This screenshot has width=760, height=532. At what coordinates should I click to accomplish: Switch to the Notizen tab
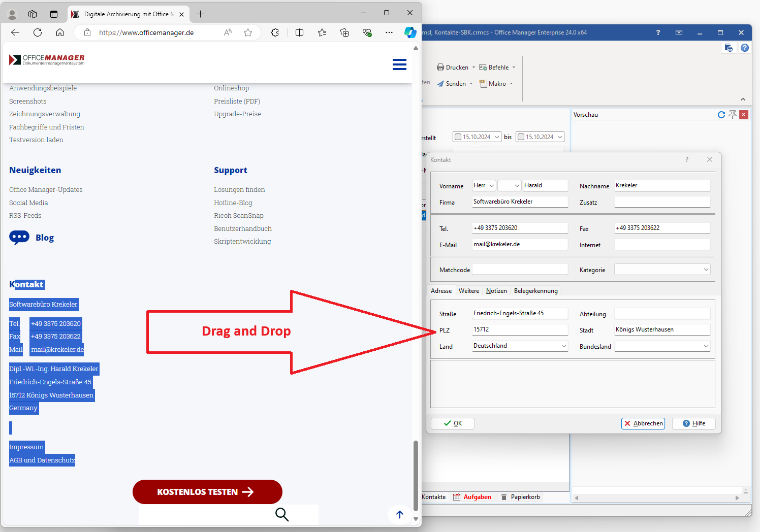pyautogui.click(x=496, y=291)
